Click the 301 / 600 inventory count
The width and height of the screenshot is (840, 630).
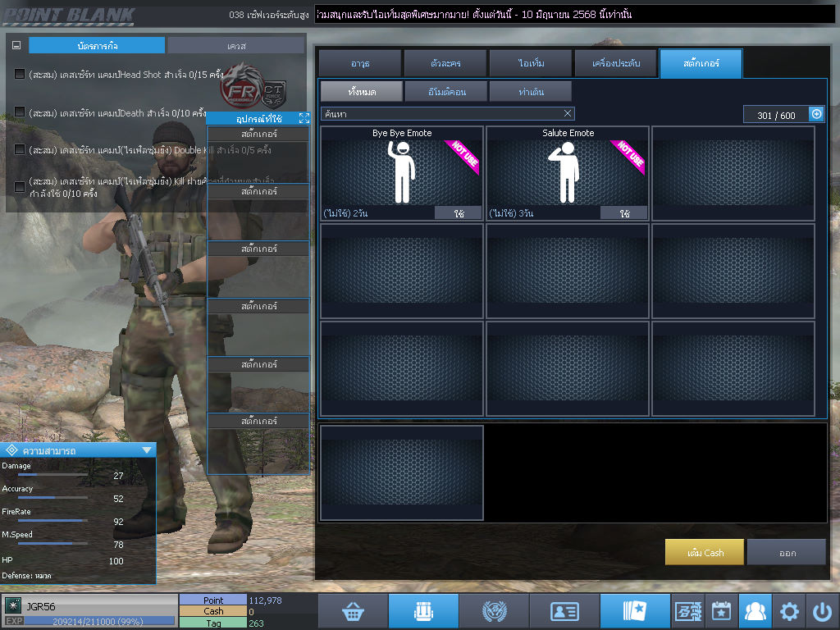776,115
